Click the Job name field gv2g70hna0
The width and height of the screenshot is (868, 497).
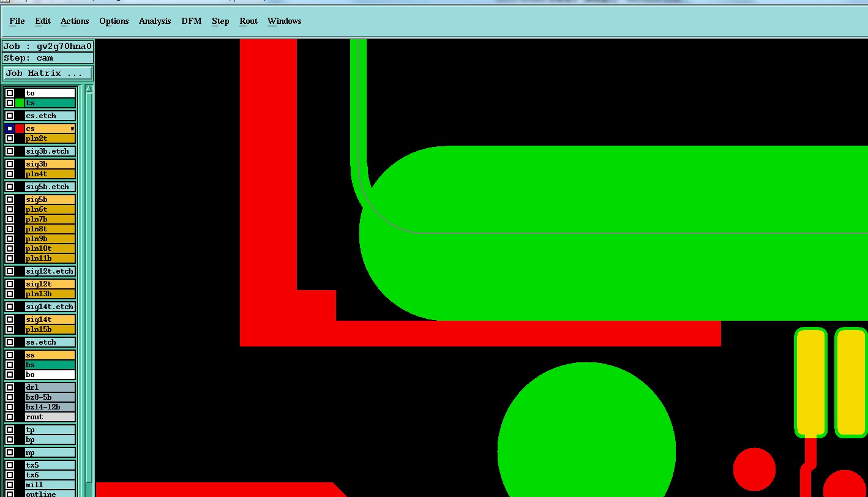tap(48, 46)
